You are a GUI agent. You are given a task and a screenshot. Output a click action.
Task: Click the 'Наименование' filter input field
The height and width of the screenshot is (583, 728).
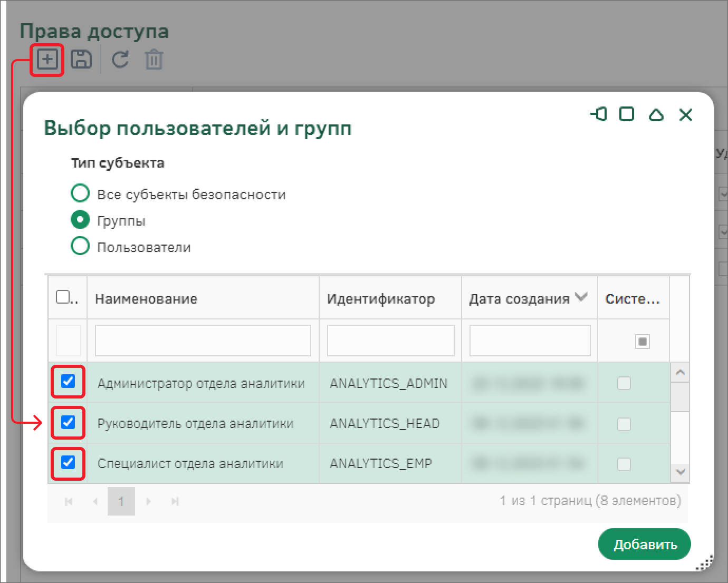tap(203, 341)
